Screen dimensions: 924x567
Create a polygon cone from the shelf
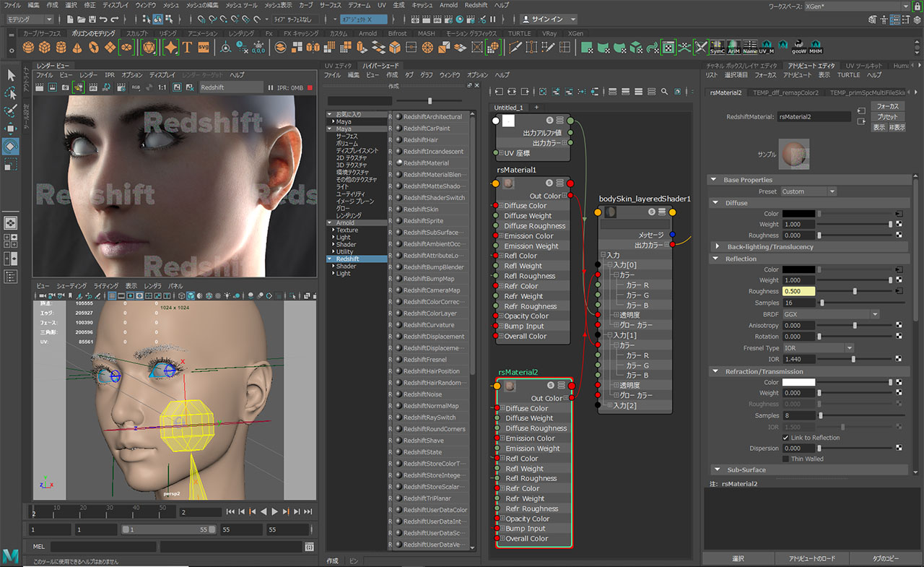77,48
